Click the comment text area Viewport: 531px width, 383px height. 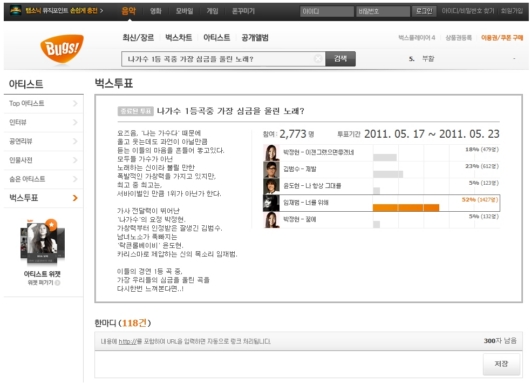pos(289,364)
